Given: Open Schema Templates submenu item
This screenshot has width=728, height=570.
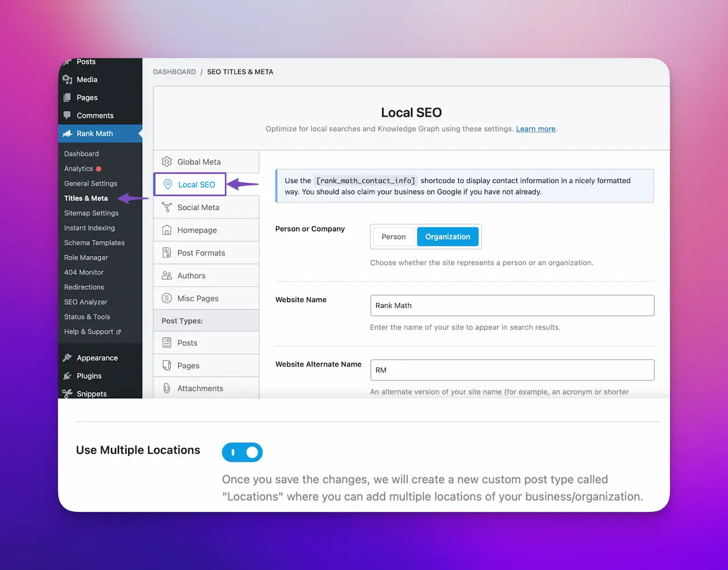Looking at the screenshot, I should click(94, 243).
